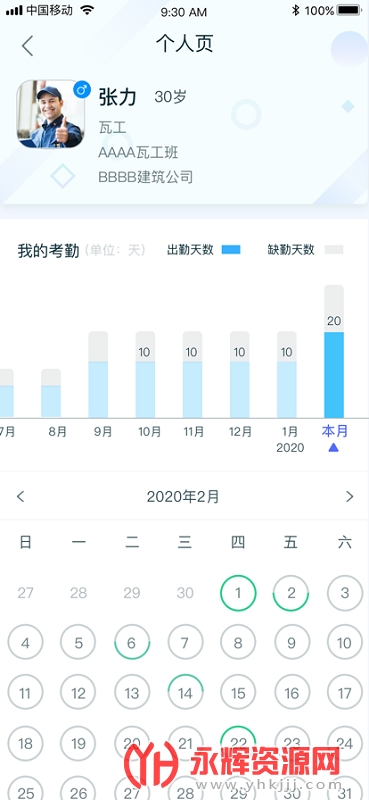Image resolution: width=369 pixels, height=800 pixels.
Task: Select calendar day 19
Action: point(78,743)
